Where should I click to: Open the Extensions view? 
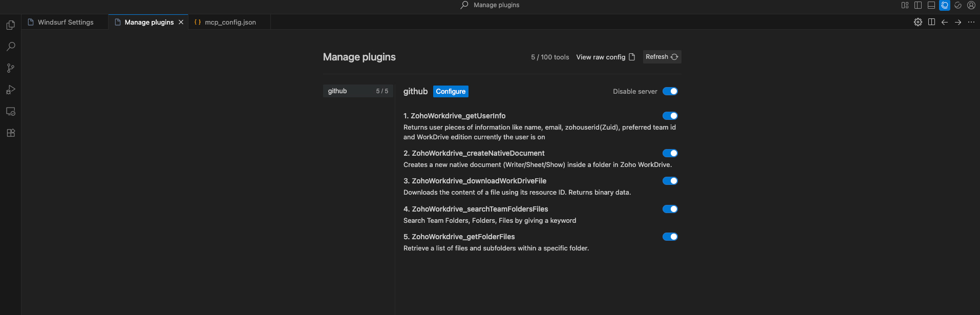[x=10, y=133]
